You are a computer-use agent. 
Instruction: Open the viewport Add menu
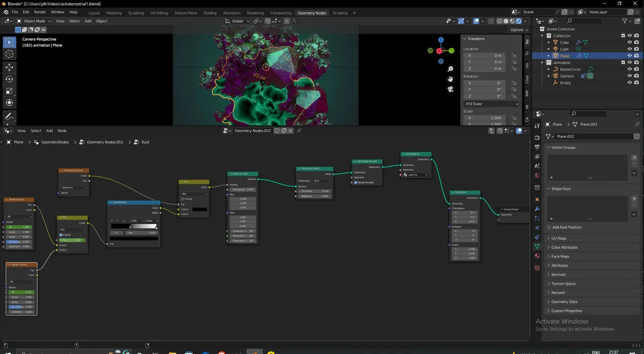[88, 21]
